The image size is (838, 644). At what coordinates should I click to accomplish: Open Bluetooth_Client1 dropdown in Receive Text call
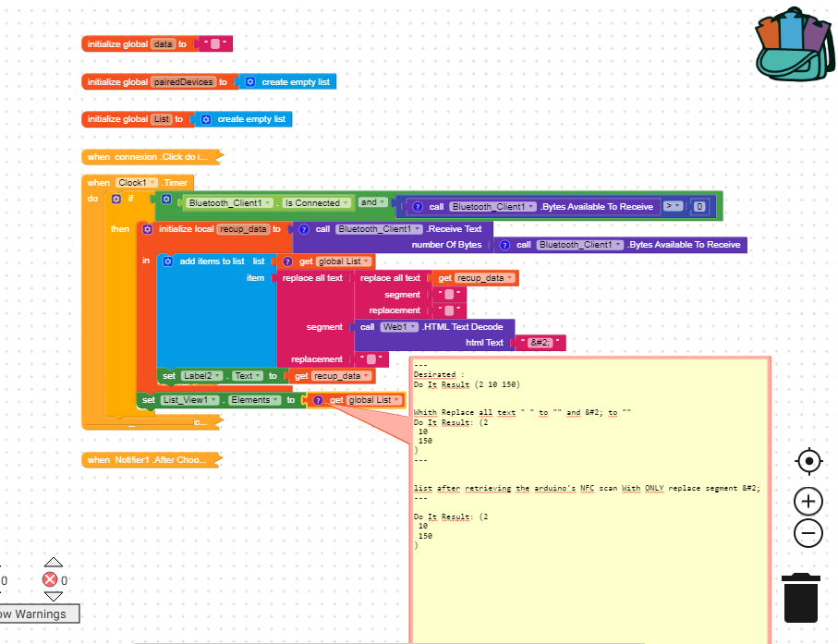point(379,229)
